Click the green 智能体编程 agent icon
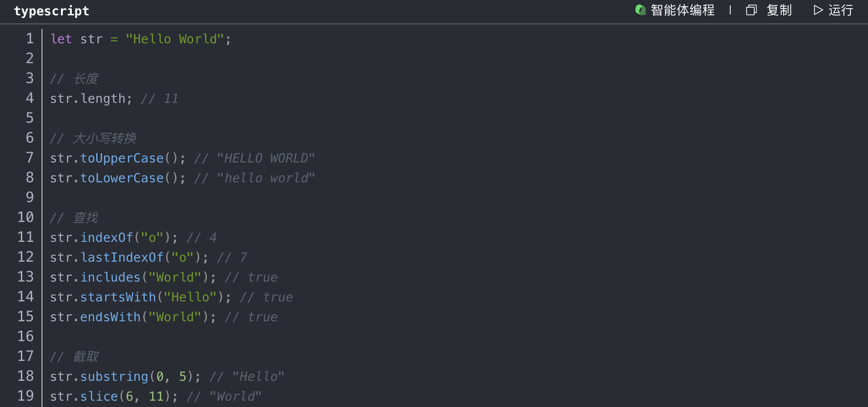 click(640, 10)
